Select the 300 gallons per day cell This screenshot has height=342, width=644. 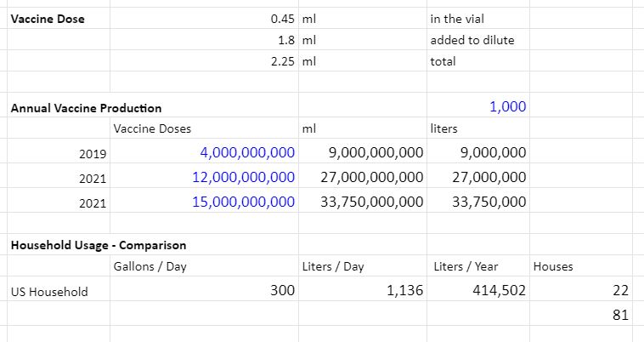click(x=283, y=290)
